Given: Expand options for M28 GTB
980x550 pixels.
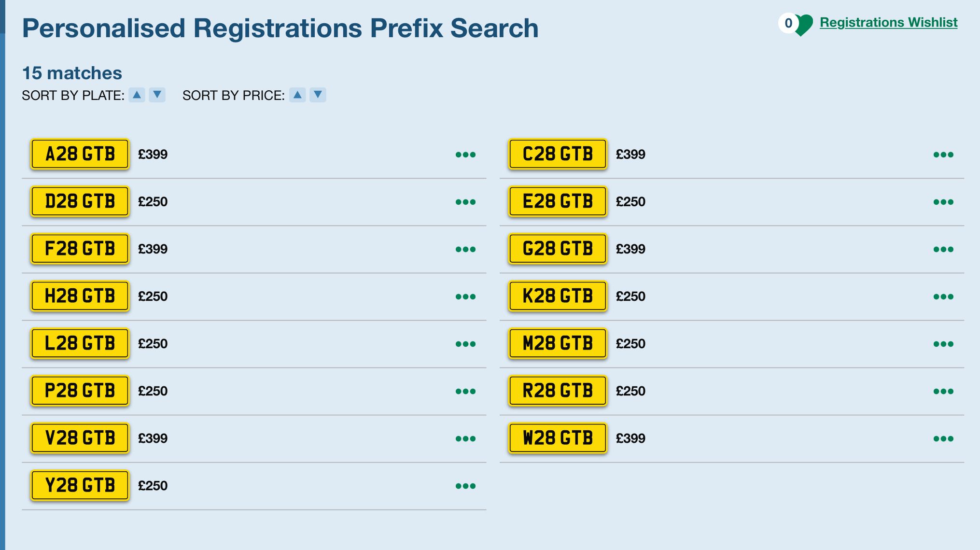Looking at the screenshot, I should 943,344.
